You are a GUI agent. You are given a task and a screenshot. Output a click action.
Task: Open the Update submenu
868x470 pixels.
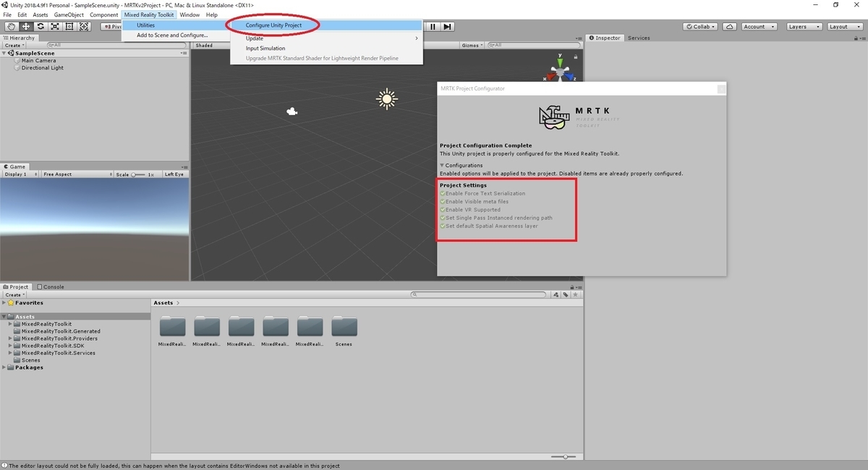(326, 38)
